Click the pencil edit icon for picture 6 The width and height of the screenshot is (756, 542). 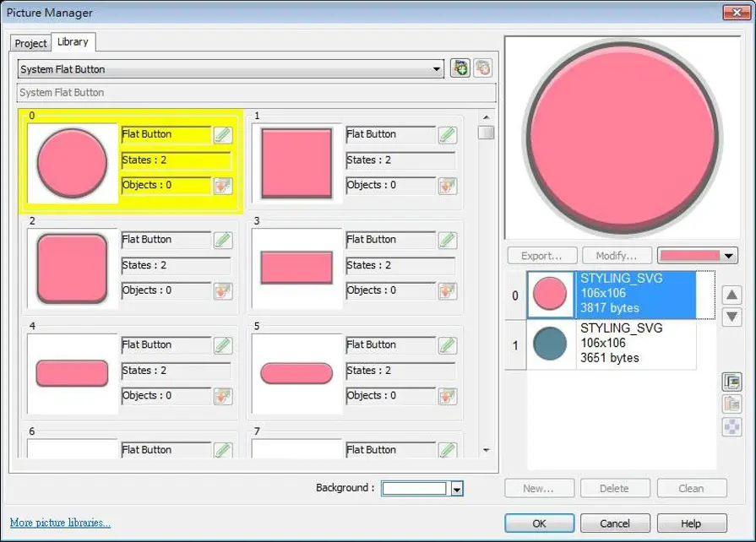223,450
